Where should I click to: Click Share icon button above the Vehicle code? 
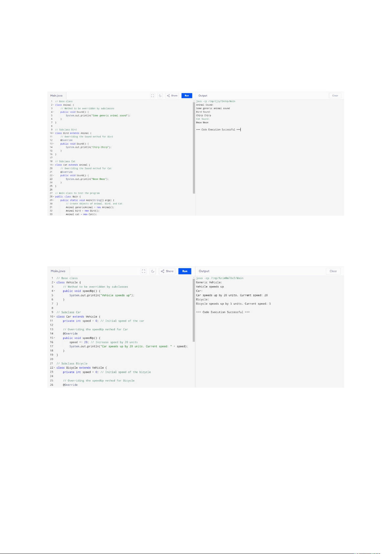click(167, 271)
